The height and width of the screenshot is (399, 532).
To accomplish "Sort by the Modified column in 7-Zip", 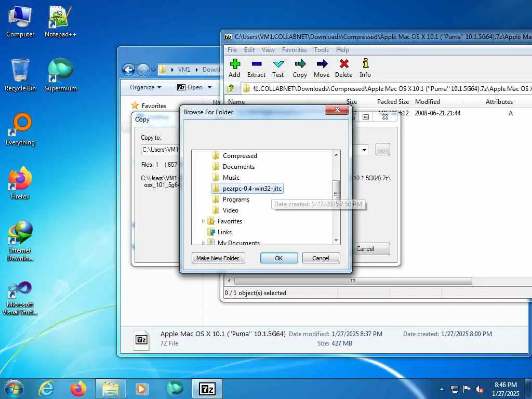I will click(428, 101).
